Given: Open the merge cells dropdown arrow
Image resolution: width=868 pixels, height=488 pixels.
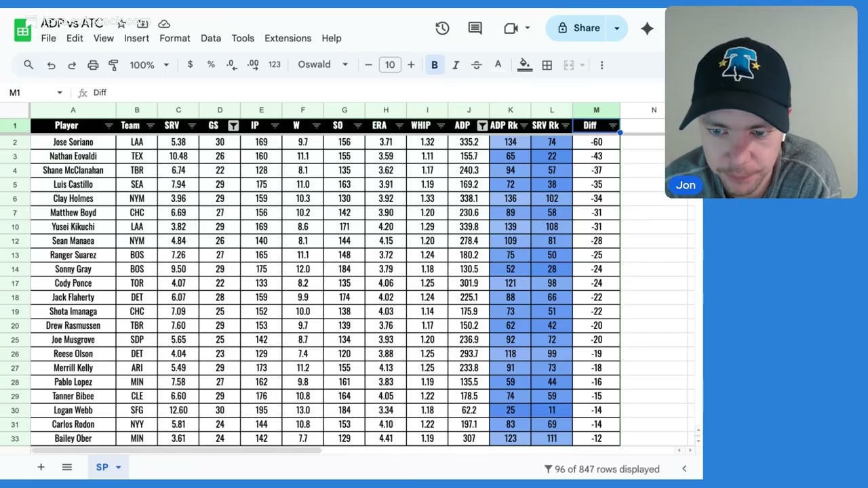Looking at the screenshot, I should [583, 65].
